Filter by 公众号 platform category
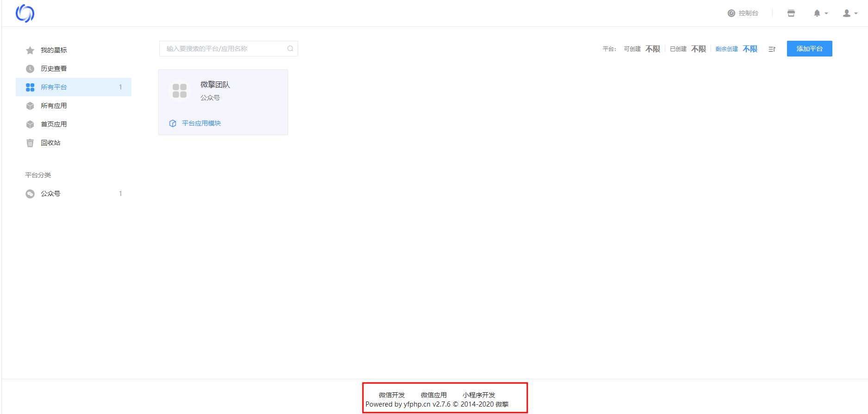Screen dimensions: 868x414 coord(74,194)
